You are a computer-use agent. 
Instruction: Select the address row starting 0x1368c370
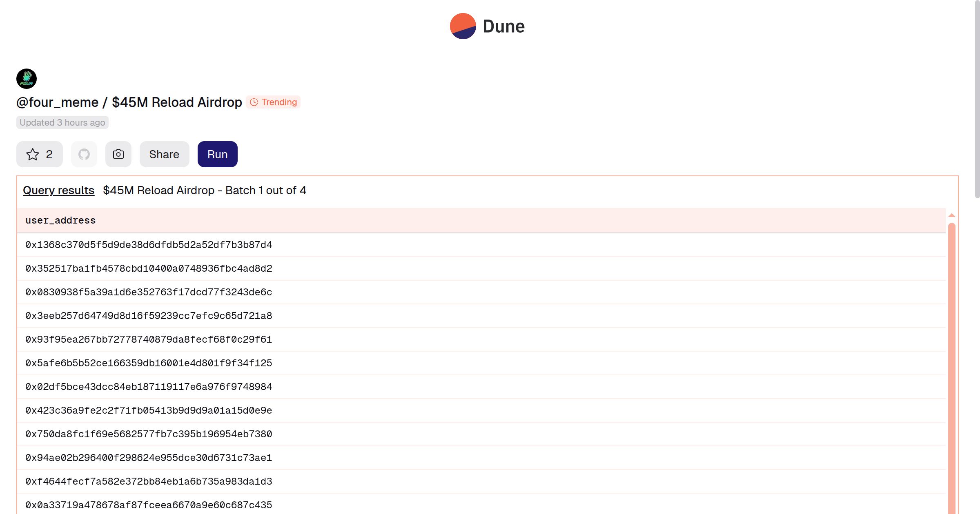point(149,245)
